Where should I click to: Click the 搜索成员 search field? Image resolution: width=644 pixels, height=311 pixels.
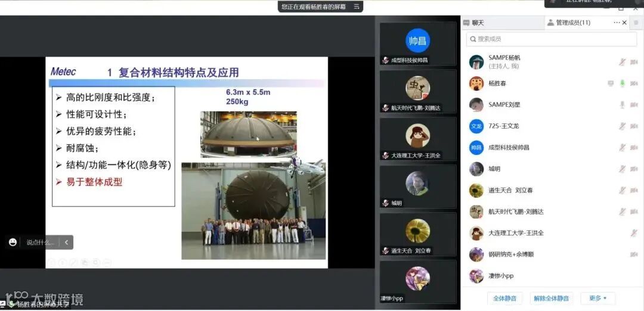[x=551, y=39]
